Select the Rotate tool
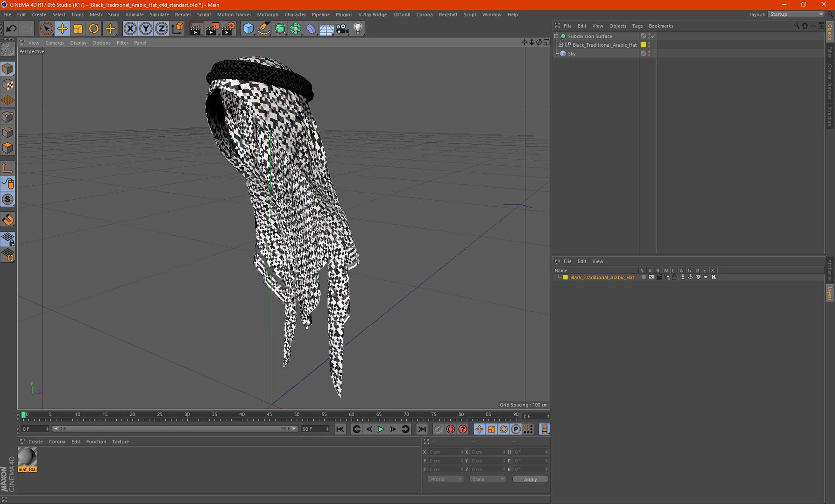 point(94,29)
